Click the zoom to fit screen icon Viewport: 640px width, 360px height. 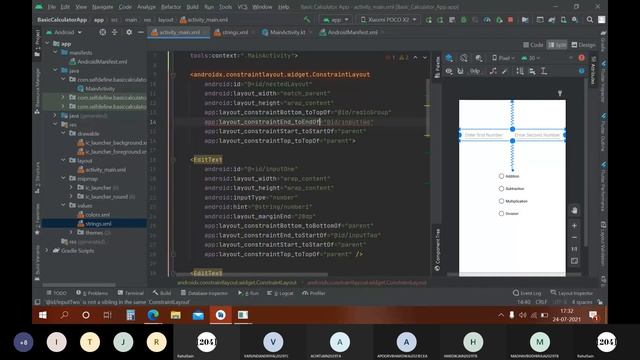pos(574,261)
